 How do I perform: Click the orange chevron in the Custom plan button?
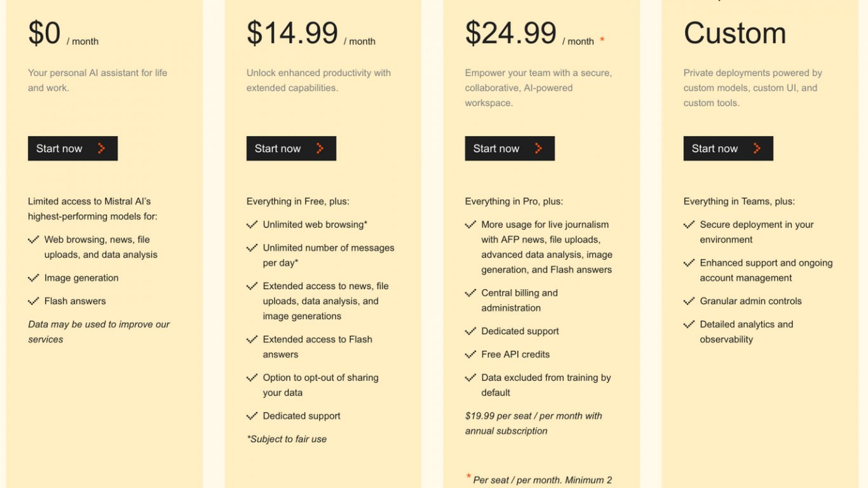coord(757,149)
